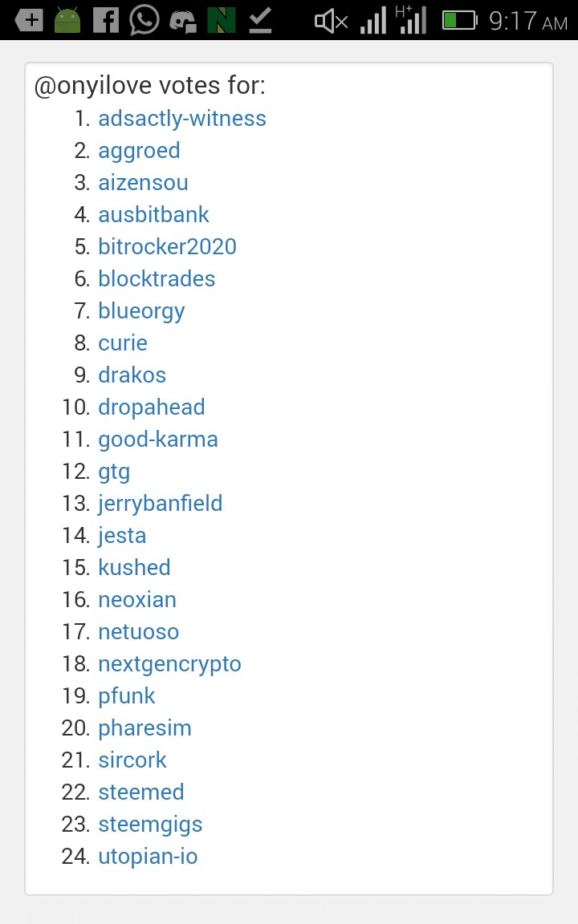Click the utopian-io link
The height and width of the screenshot is (924, 578).
click(x=148, y=857)
